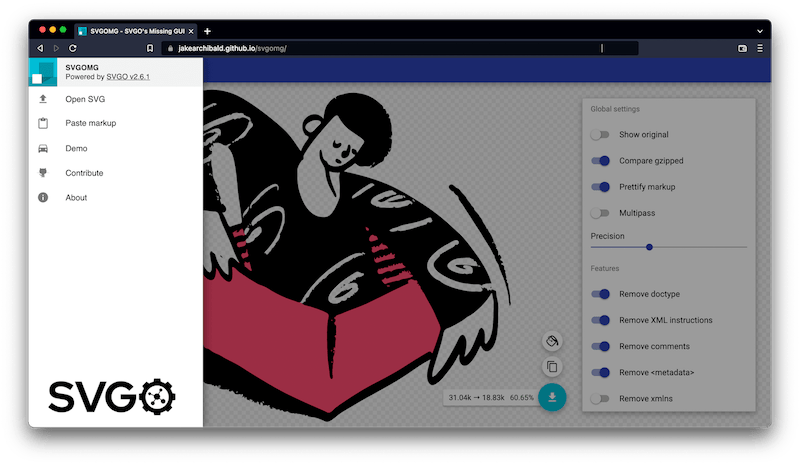Enable the Multipass switch

600,213
